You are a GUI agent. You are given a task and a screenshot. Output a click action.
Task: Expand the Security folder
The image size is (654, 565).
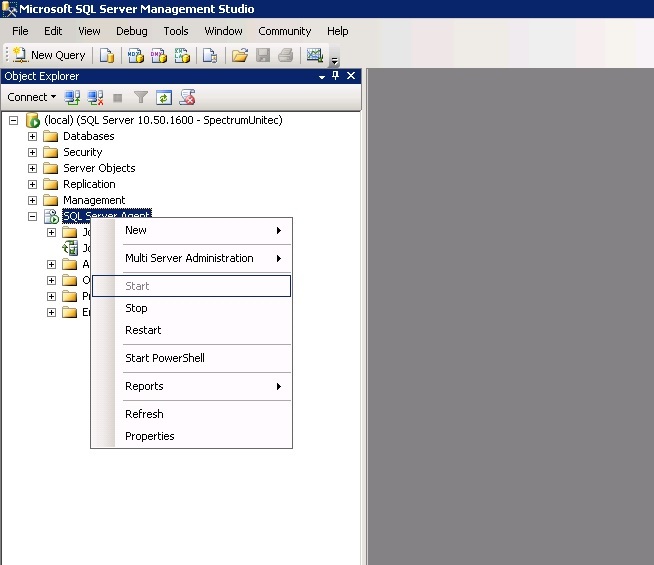coord(32,152)
